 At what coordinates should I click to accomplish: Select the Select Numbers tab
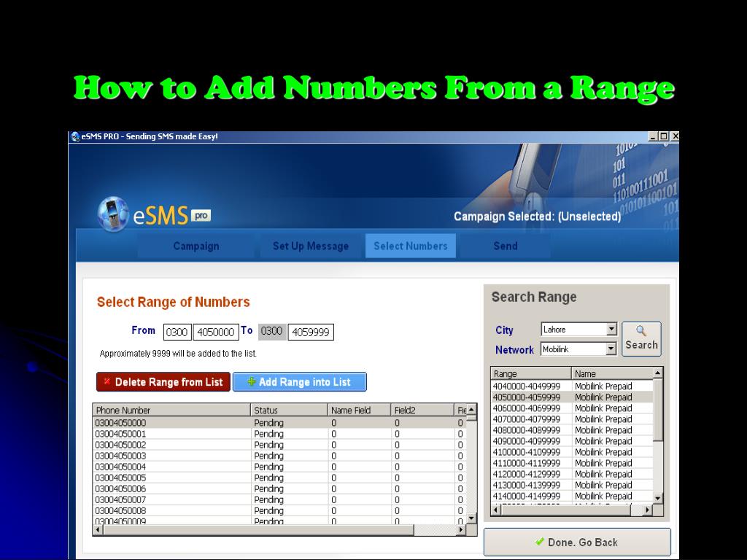pos(410,246)
